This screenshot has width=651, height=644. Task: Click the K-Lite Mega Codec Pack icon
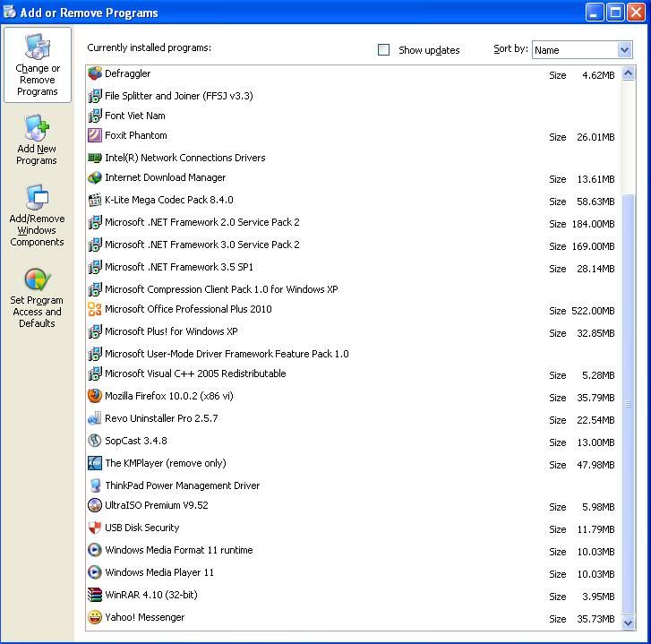coord(95,200)
